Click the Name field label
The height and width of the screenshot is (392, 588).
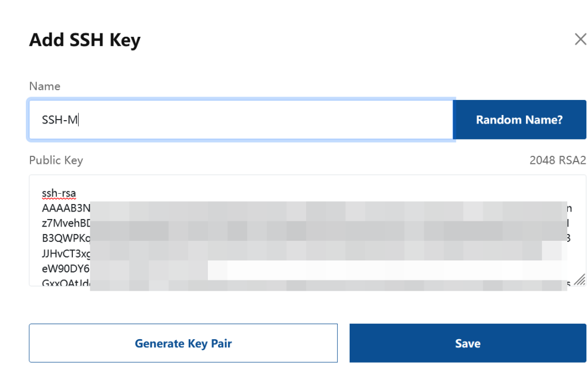pos(45,86)
